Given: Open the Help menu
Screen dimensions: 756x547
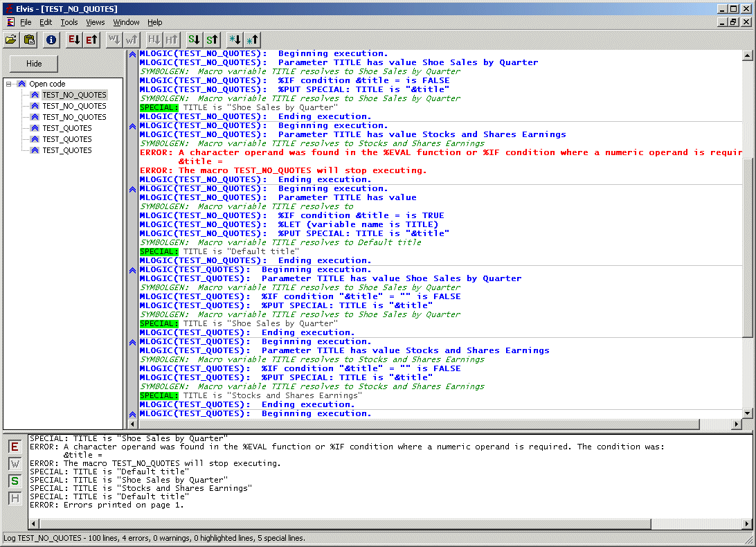Looking at the screenshot, I should [x=155, y=22].
